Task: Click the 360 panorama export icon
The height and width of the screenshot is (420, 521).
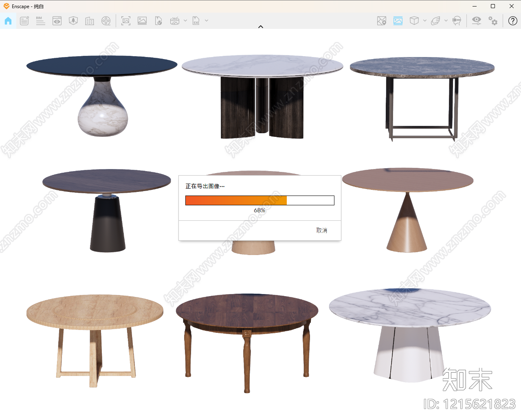Action: click(175, 21)
